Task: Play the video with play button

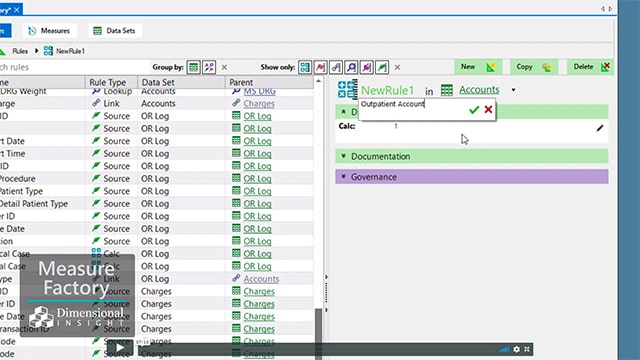Action: coord(119,348)
